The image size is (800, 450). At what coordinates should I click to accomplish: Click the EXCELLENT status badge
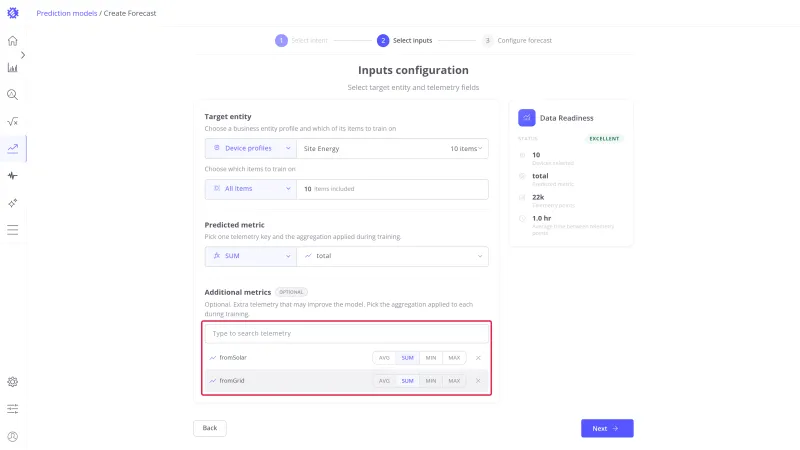(x=604, y=139)
